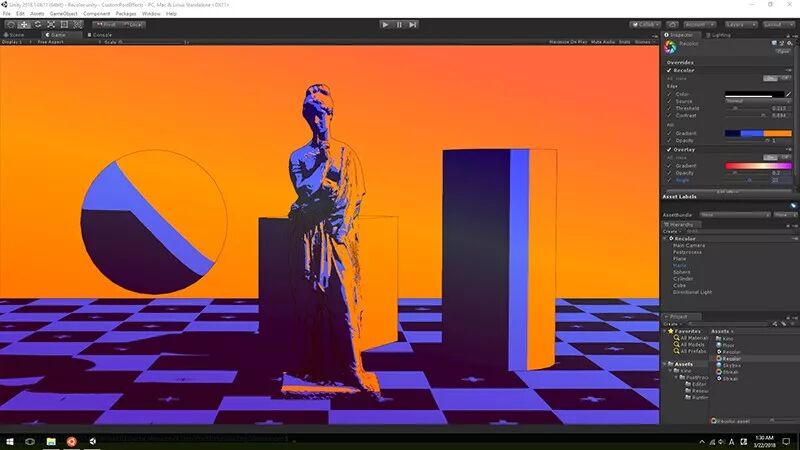Select All Materials search in Favorites

(691, 338)
